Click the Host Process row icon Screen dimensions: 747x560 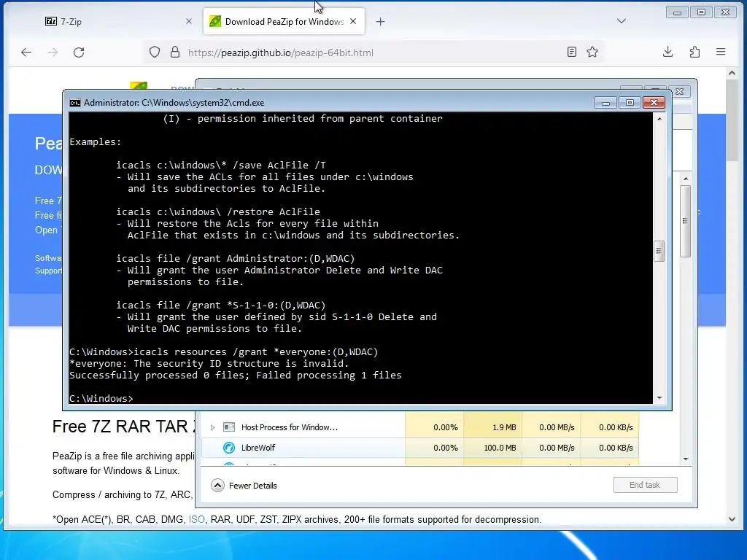tap(229, 427)
